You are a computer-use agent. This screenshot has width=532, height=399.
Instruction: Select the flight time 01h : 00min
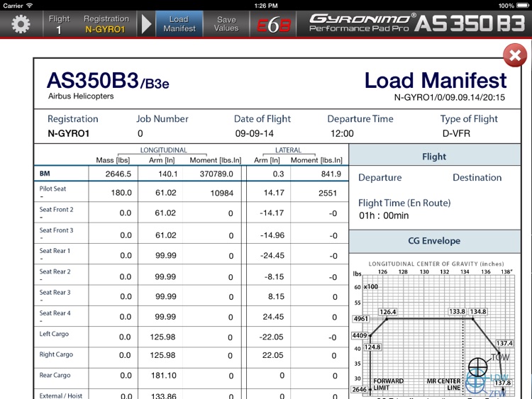[x=384, y=215]
